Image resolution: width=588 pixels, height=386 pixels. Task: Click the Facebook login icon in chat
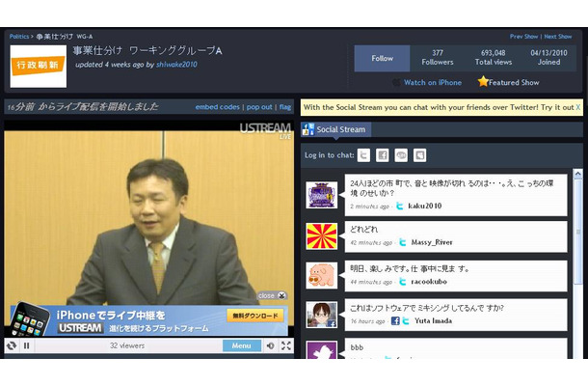(382, 155)
